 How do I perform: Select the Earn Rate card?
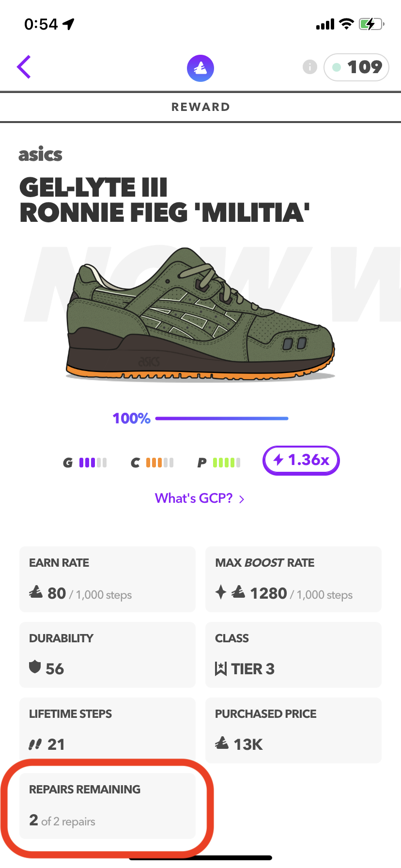(x=108, y=579)
